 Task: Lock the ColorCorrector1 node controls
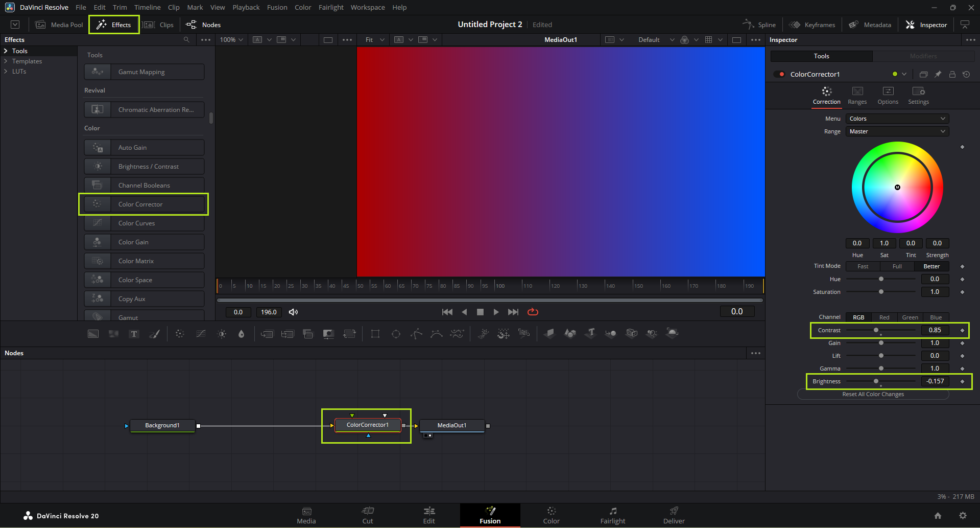click(x=952, y=74)
